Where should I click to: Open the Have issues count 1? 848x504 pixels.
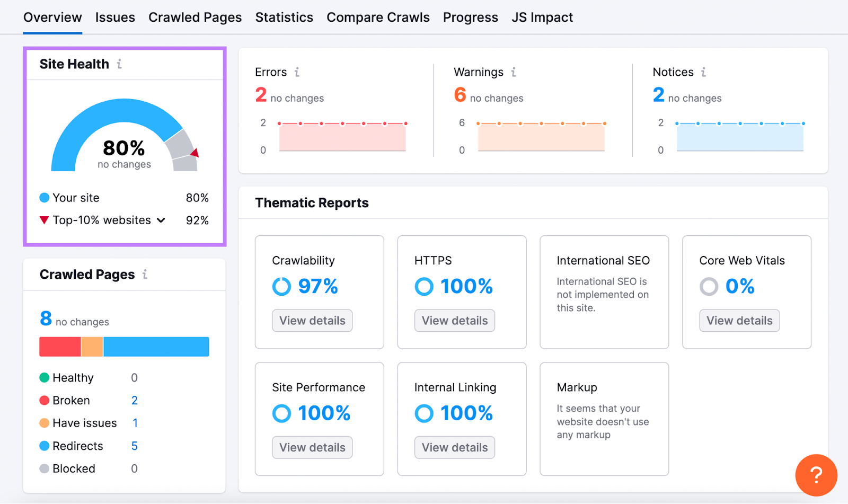tap(135, 423)
